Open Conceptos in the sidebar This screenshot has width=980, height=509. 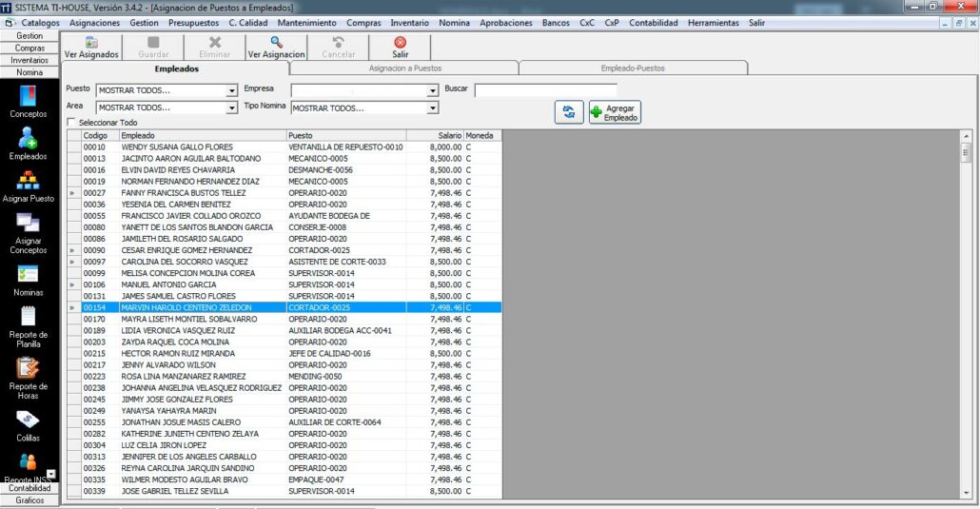(x=29, y=98)
